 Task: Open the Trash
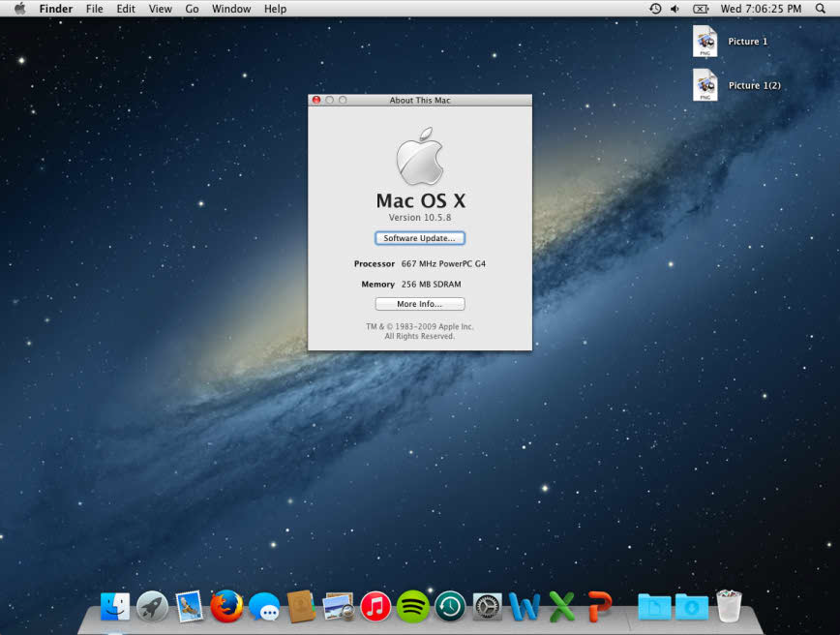(x=729, y=607)
